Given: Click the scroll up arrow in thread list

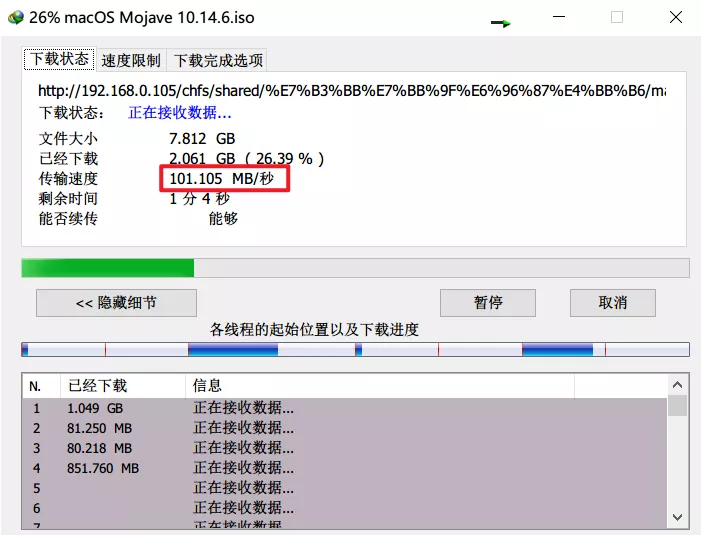Looking at the screenshot, I should coord(677,385).
